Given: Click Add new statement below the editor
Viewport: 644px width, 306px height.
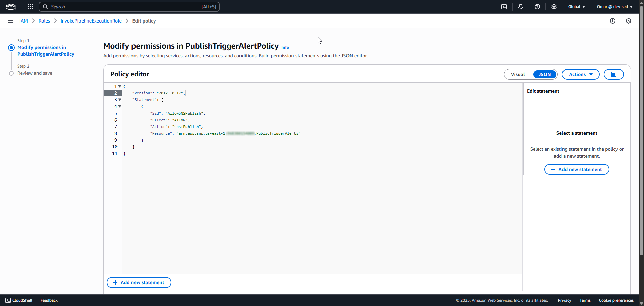Looking at the screenshot, I should click(139, 282).
